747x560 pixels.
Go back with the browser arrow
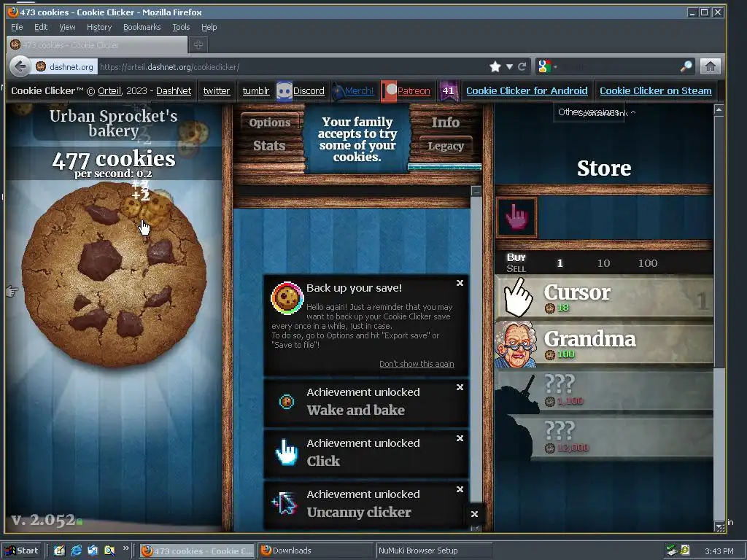pos(20,66)
